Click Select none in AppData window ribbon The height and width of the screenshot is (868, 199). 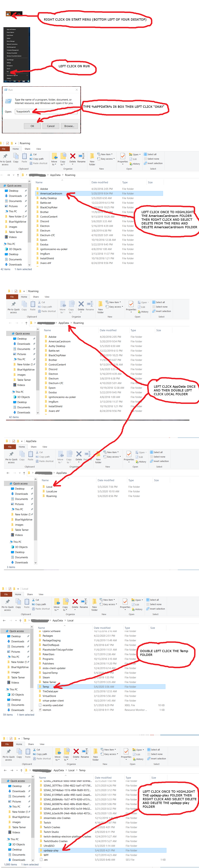[158, 457]
